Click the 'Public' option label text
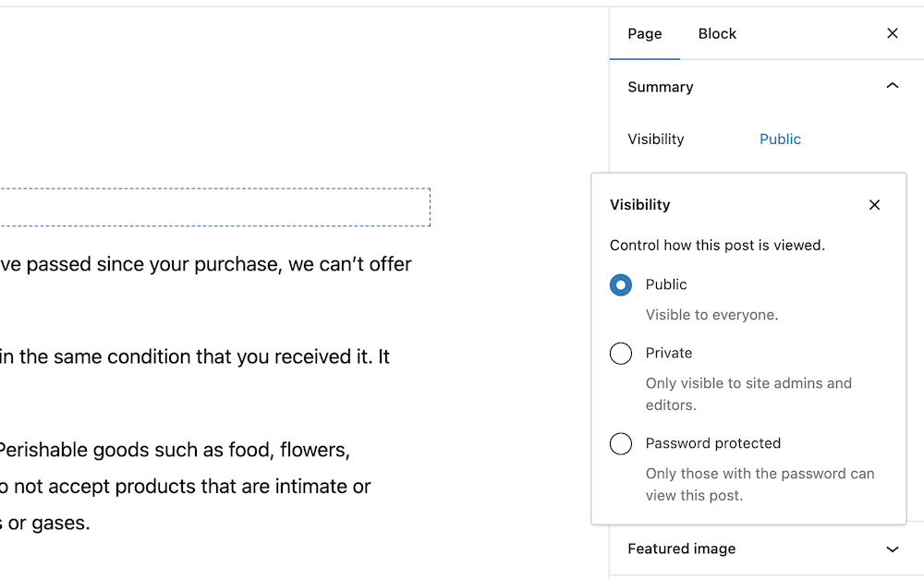This screenshot has width=924, height=579. coord(666,284)
